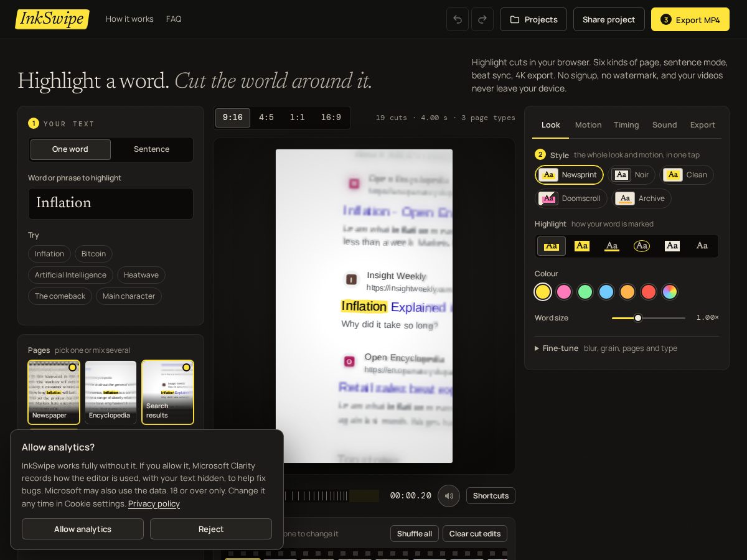The image size is (747, 560).
Task: Try the Heatwave suggestion chip
Action: coord(141,275)
